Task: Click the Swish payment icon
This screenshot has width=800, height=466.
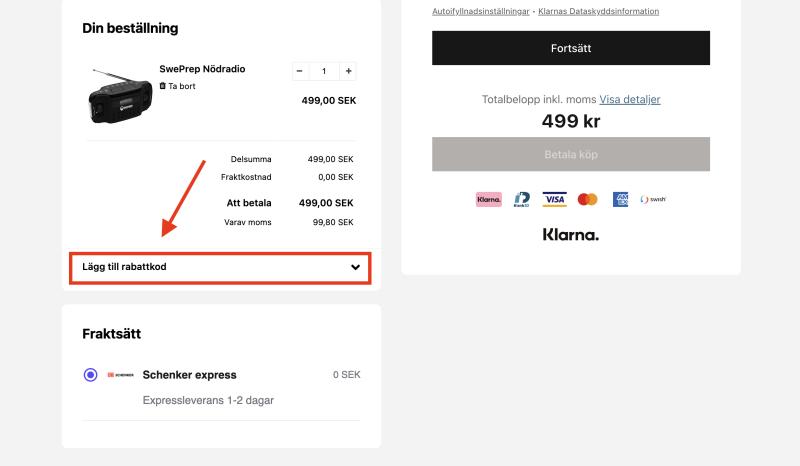Action: coord(653,200)
